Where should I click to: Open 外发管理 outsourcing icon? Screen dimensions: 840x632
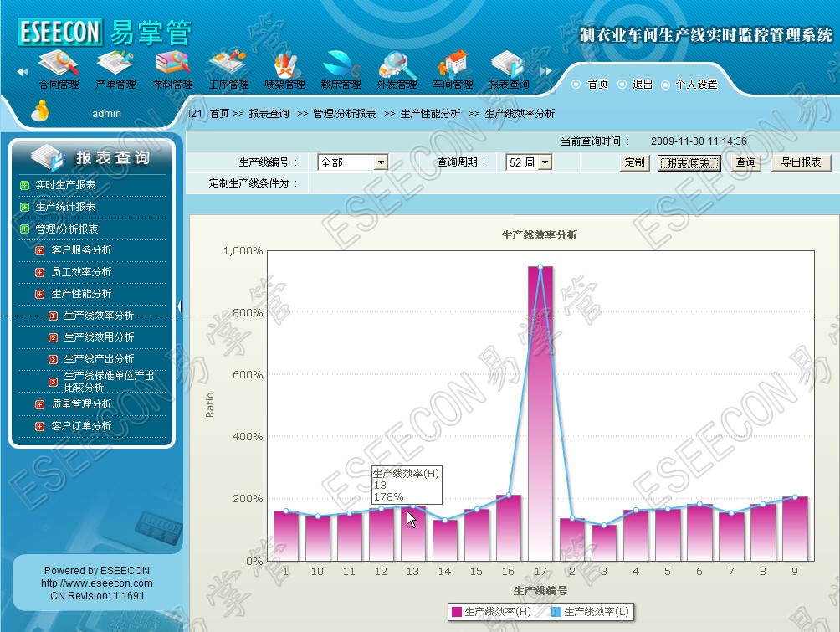point(397,66)
